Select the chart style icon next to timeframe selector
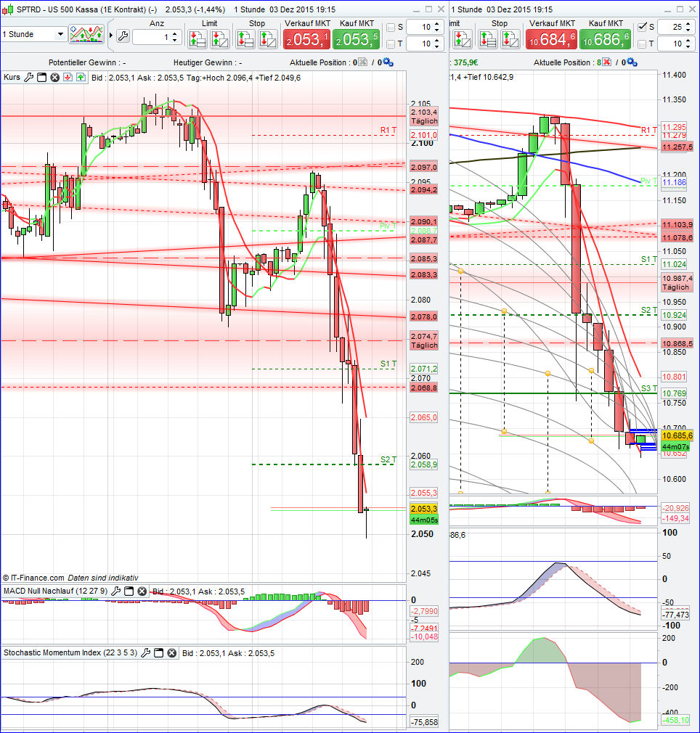The width and height of the screenshot is (700, 733). 86,34
